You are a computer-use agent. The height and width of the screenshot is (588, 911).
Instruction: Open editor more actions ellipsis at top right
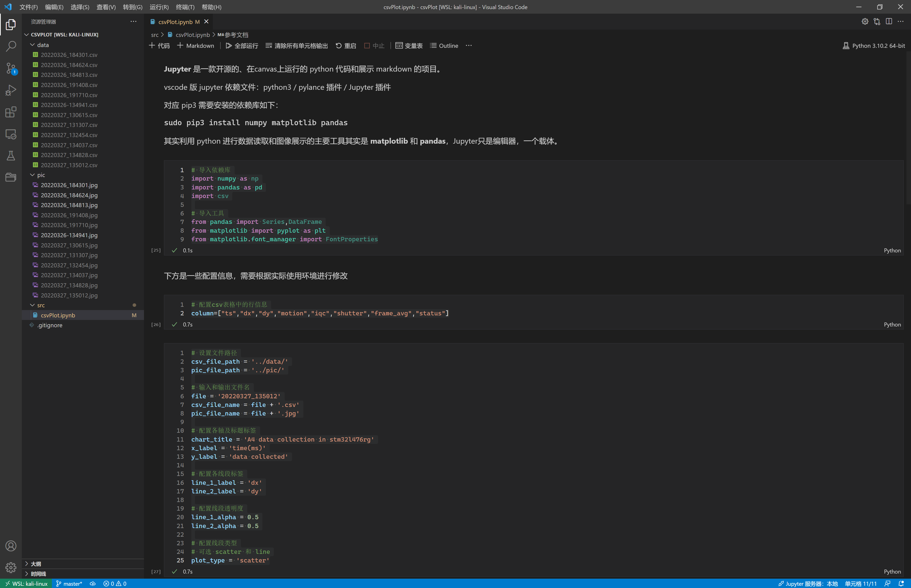click(901, 21)
